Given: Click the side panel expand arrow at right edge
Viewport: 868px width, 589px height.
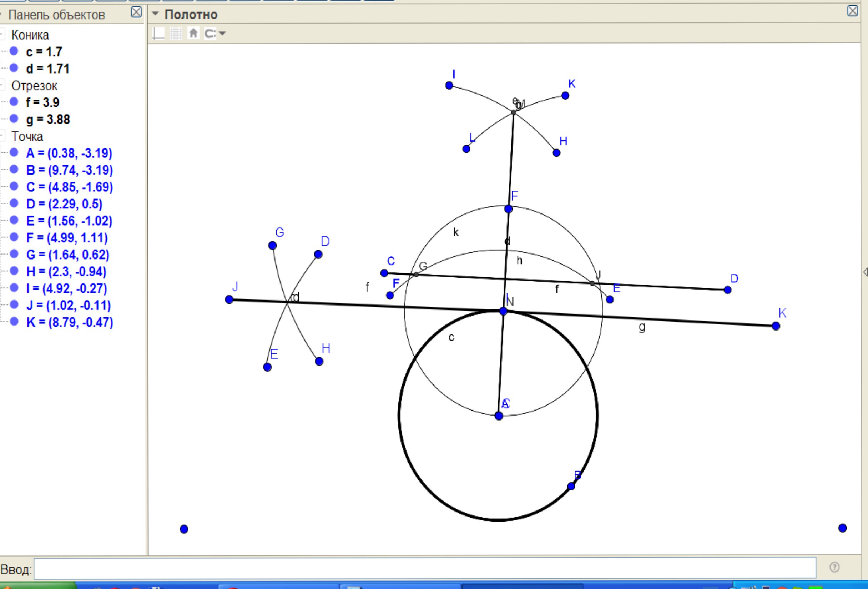Looking at the screenshot, I should 865,272.
